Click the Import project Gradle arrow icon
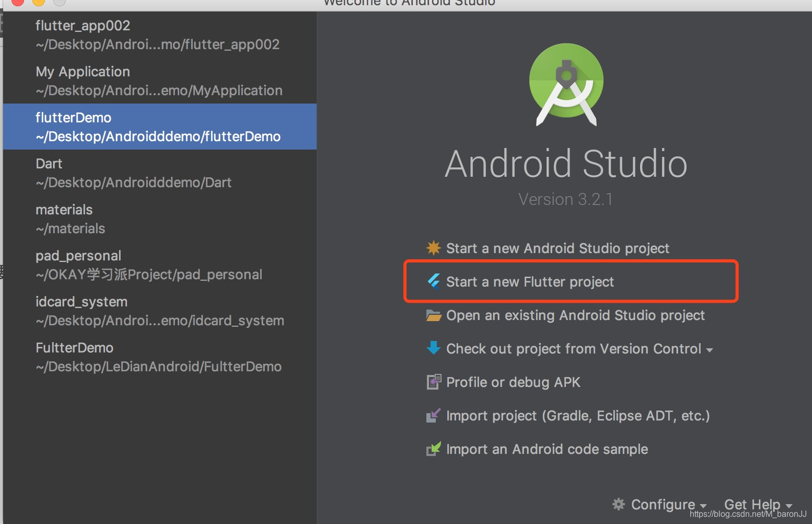This screenshot has height=524, width=812. coord(434,415)
